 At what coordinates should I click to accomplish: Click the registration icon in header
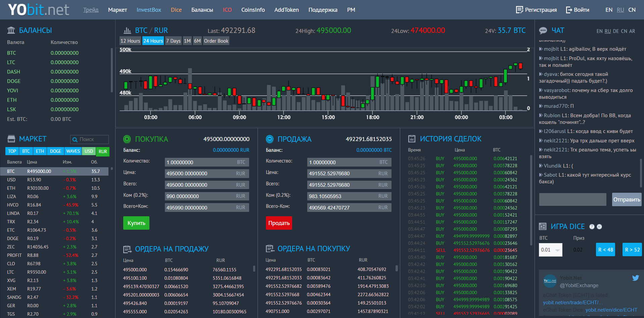coord(519,10)
